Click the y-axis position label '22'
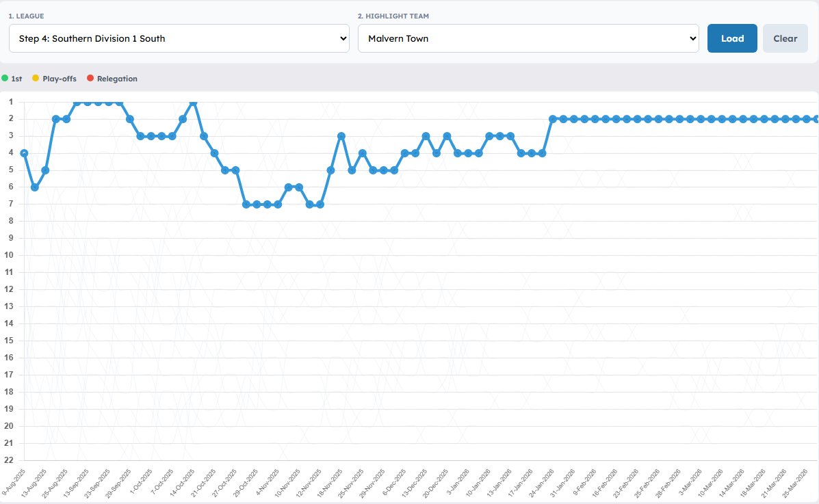819x504 pixels. click(x=9, y=460)
